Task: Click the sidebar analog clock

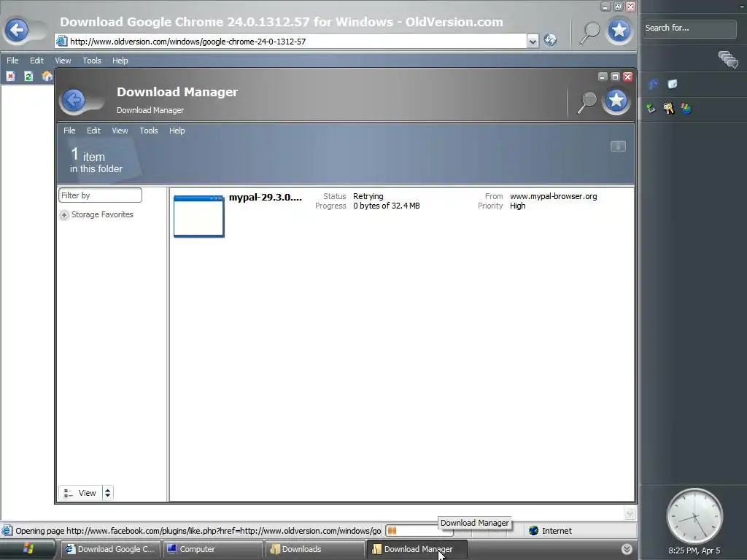Action: pos(694,517)
